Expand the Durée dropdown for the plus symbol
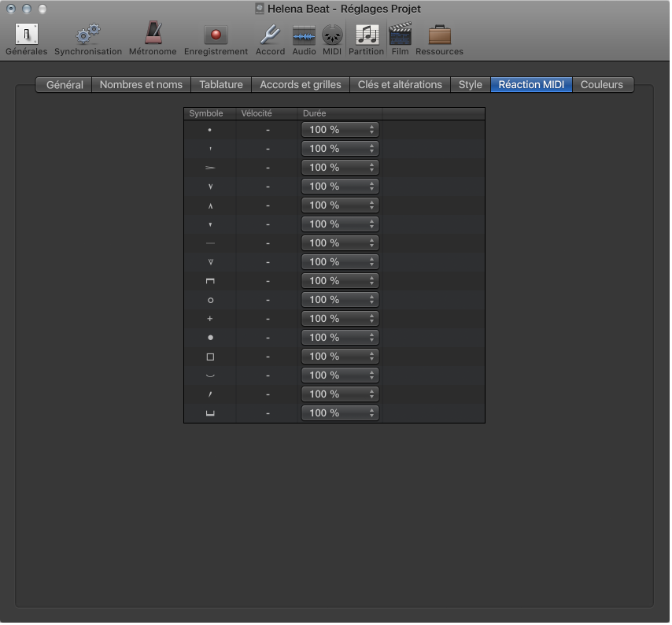Screen dimensions: 672x625 coord(340,319)
